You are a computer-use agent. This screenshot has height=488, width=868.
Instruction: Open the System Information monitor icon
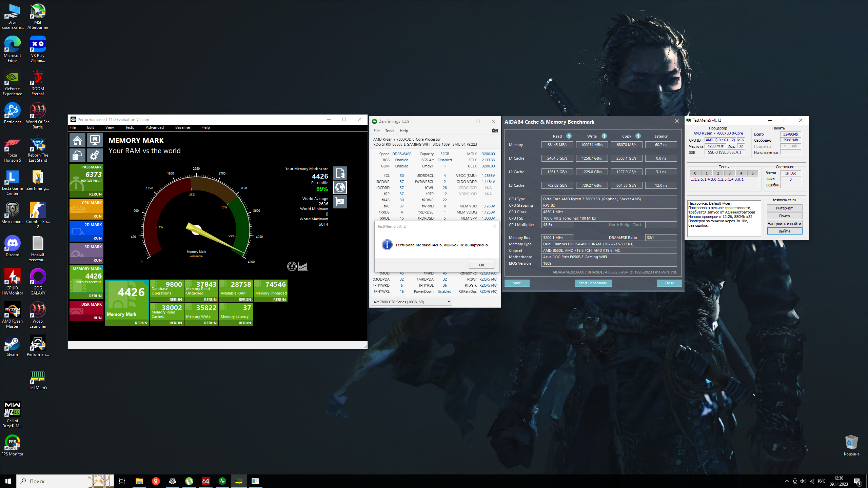[95, 140]
